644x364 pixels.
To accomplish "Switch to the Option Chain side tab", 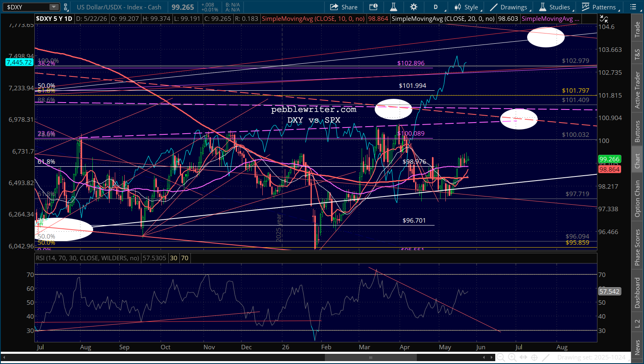I will [637, 199].
